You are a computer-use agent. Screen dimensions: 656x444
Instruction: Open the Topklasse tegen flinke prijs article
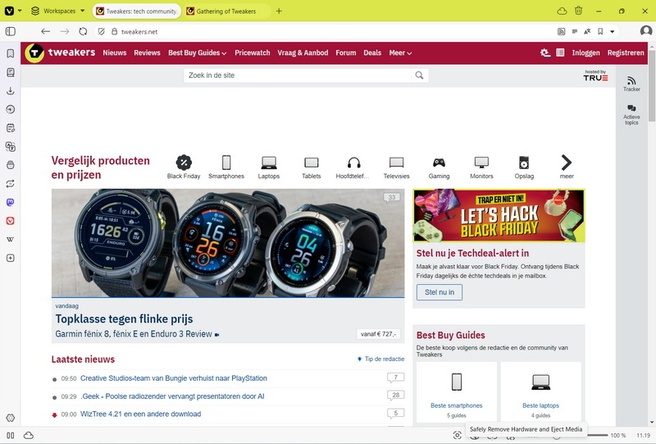coord(124,319)
